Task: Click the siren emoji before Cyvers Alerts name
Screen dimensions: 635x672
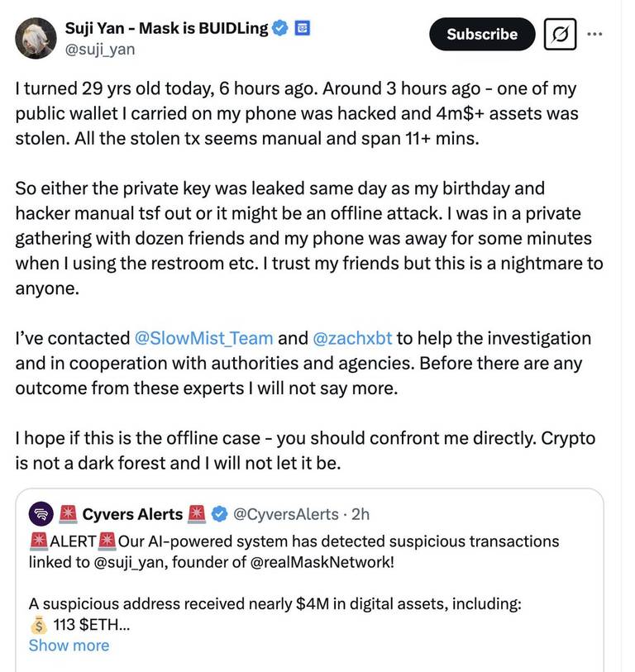Action: (x=68, y=514)
